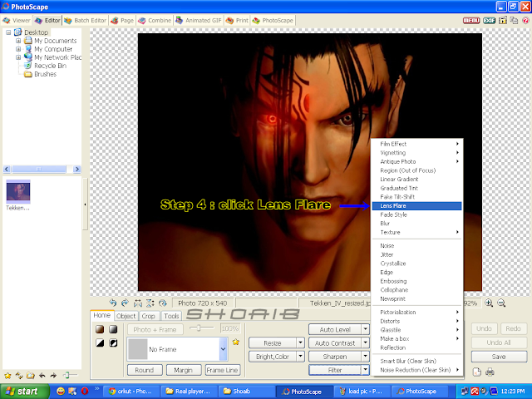Viewport: 532px width, 399px height.
Task: Click the zoom out magnifier icon
Action: 501,303
